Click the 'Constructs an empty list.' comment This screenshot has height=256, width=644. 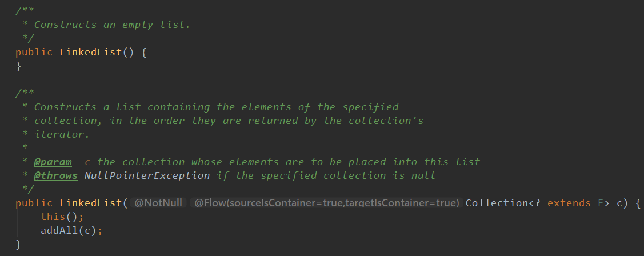[x=112, y=25]
